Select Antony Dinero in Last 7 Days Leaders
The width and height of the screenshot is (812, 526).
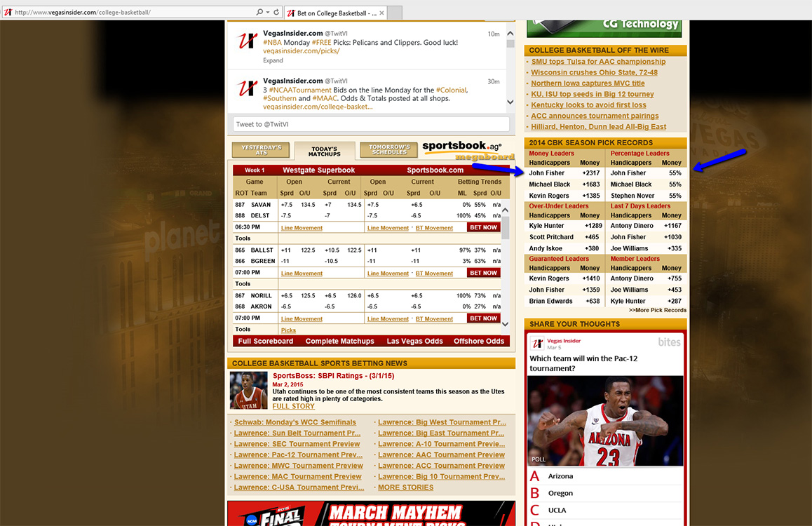[x=632, y=226]
